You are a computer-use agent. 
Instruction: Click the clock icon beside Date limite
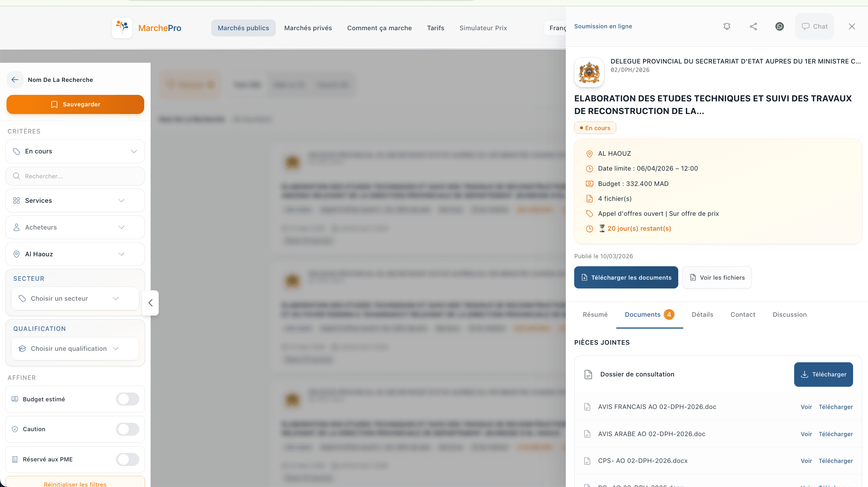click(590, 169)
